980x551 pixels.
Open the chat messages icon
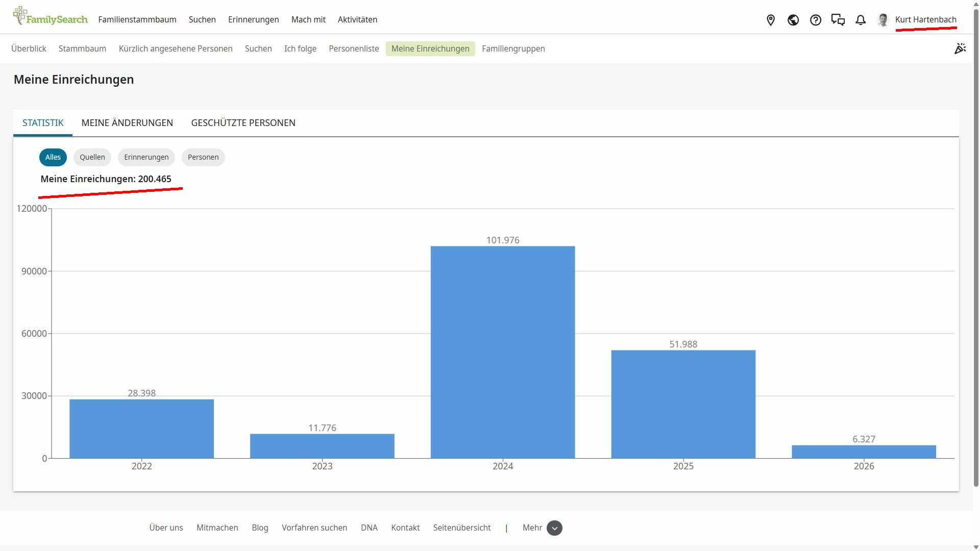pyautogui.click(x=838, y=20)
